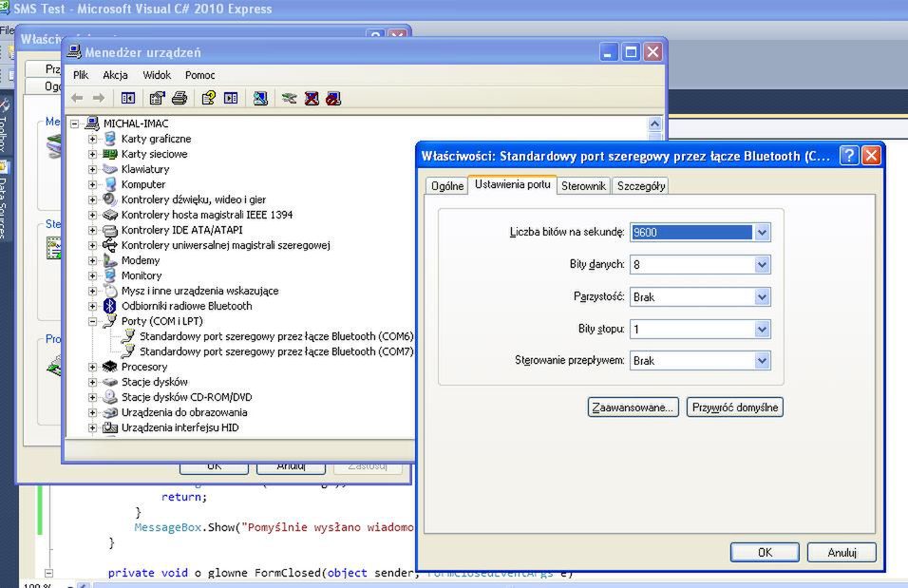
Task: Expand the Komputer node
Action: pos(93,185)
